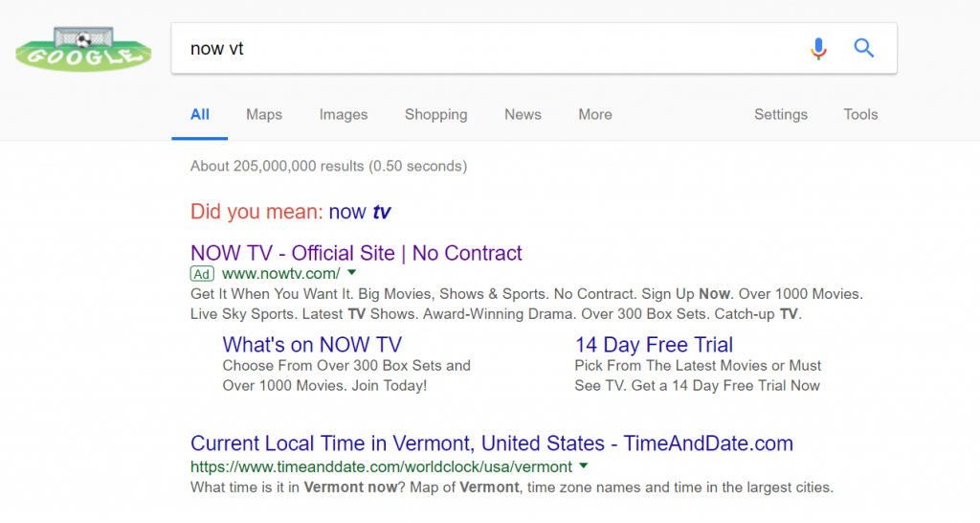Screen dimensions: 980x523
Task: Click the timeanddate.com worldclock URL
Action: [381, 466]
